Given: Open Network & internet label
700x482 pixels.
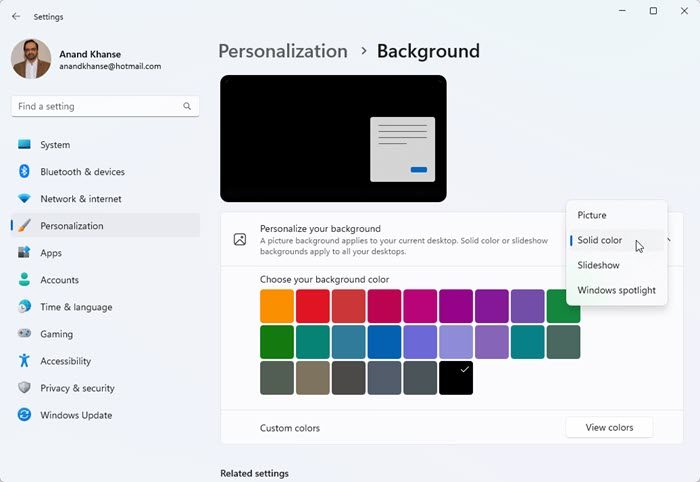Looking at the screenshot, I should [x=81, y=199].
